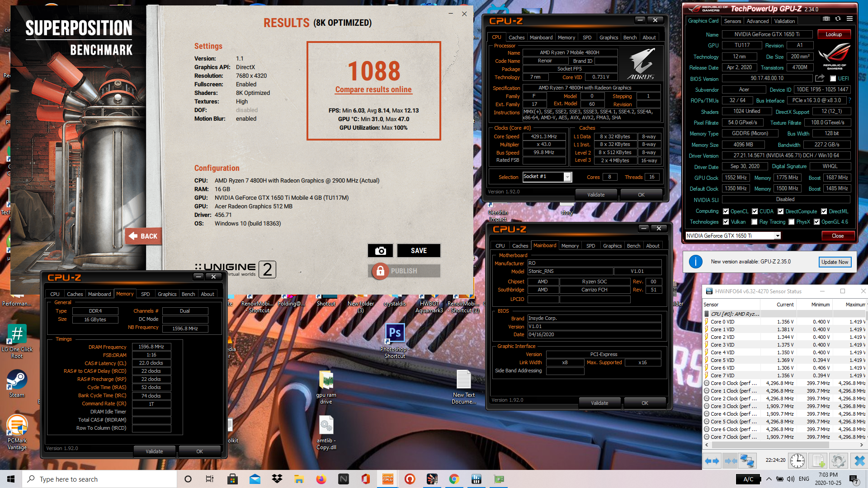Image resolution: width=868 pixels, height=488 pixels.
Task: Open the GPU-Z hamburger menu
Action: pyautogui.click(x=849, y=19)
